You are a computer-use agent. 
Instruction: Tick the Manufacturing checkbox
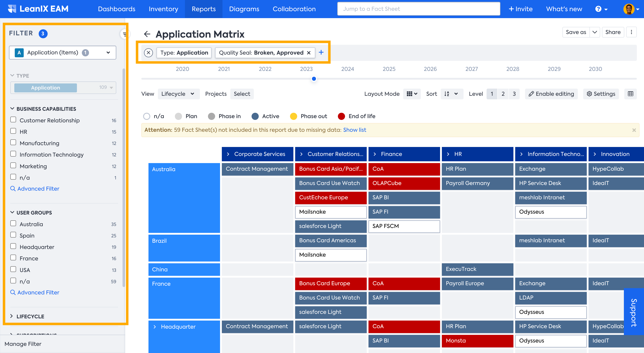tap(13, 142)
